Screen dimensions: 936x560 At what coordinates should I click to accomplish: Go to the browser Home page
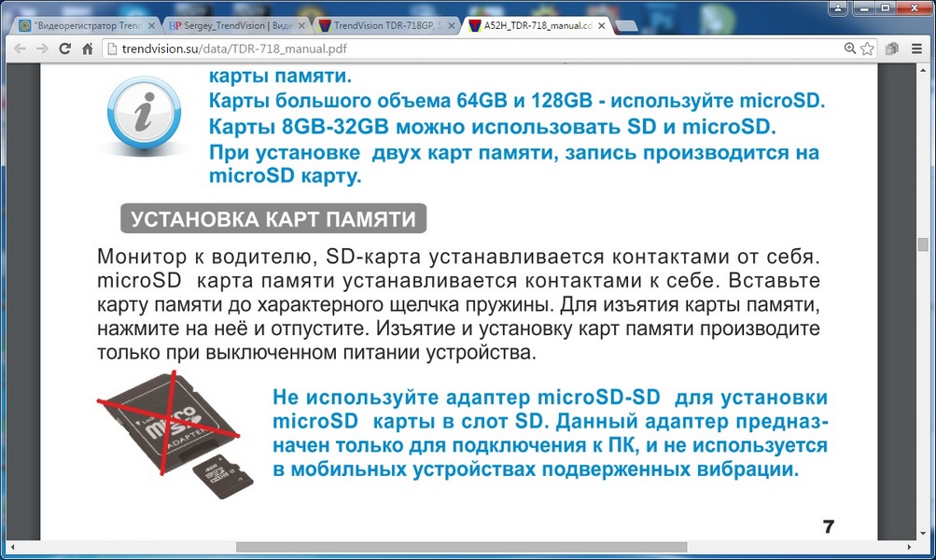(88, 49)
